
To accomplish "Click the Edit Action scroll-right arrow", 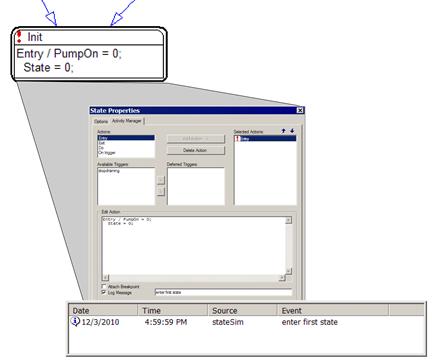I will (282, 278).
